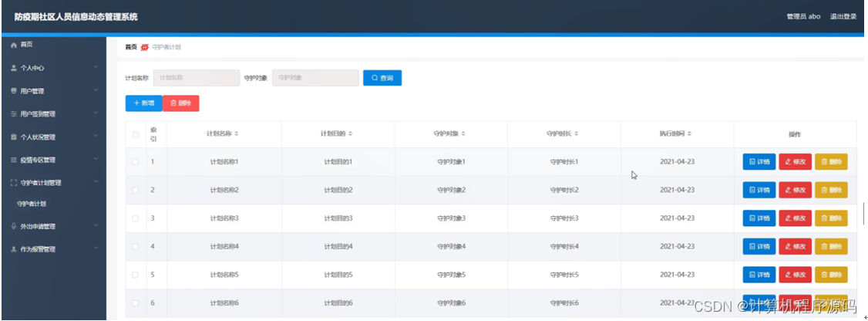868x321 pixels.
Task: Expand 外出申请管理 menu chevron
Action: point(96,225)
